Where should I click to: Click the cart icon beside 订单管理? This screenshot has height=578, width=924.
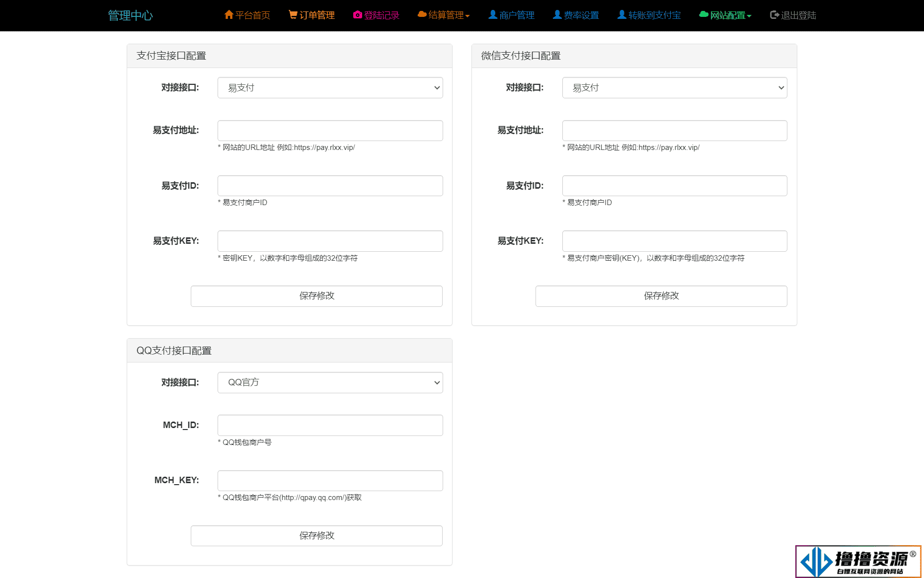pyautogui.click(x=293, y=15)
